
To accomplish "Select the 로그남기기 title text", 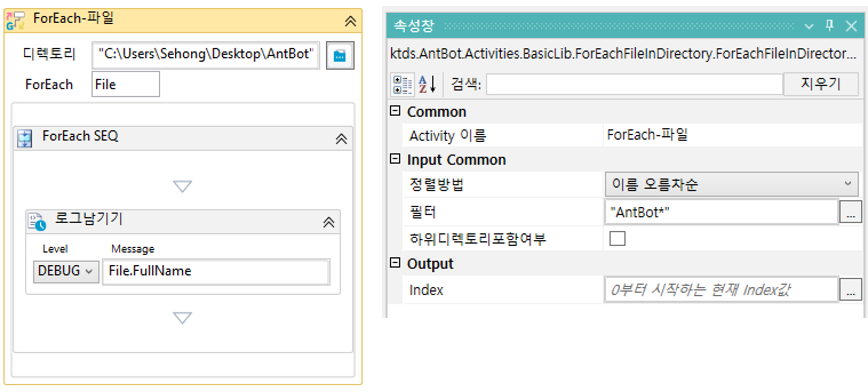I will [88, 219].
